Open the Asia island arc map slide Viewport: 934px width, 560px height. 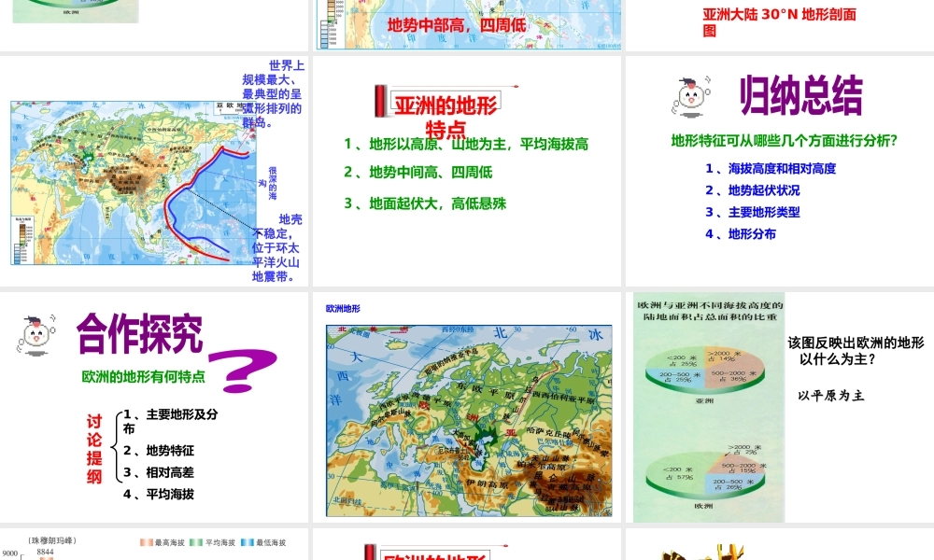click(x=154, y=171)
